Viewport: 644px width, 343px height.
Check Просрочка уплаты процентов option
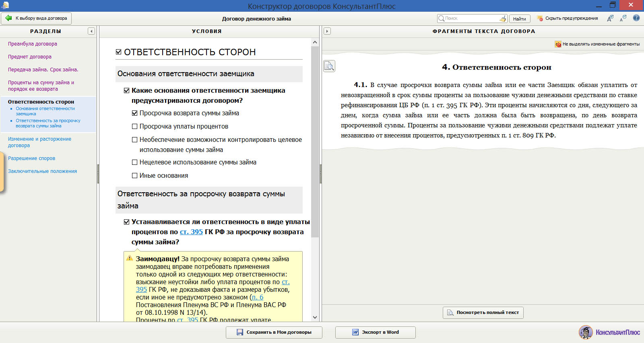[135, 127]
